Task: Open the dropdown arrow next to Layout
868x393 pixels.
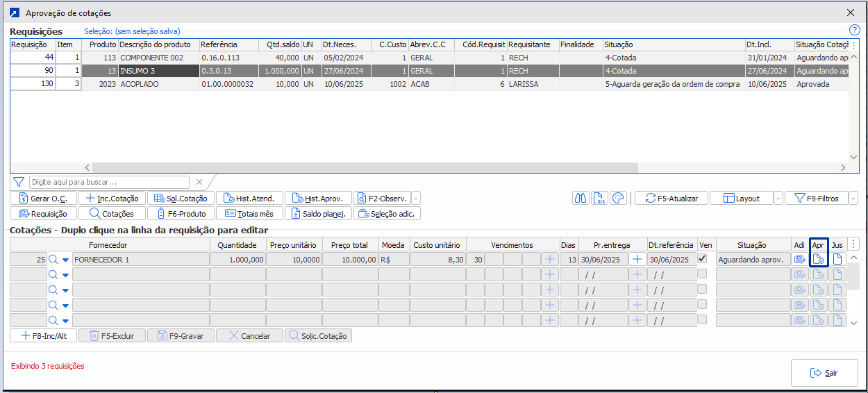Action: (x=778, y=199)
